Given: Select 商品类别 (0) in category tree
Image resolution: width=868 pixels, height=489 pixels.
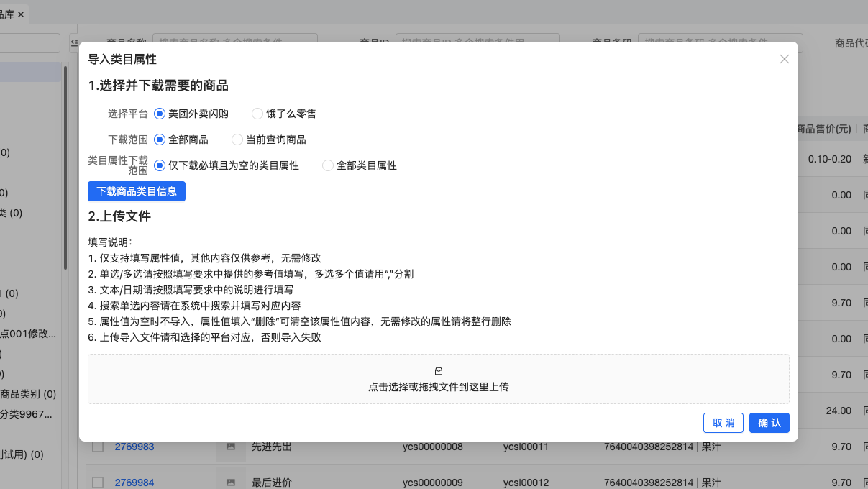Looking at the screenshot, I should coord(28,394).
